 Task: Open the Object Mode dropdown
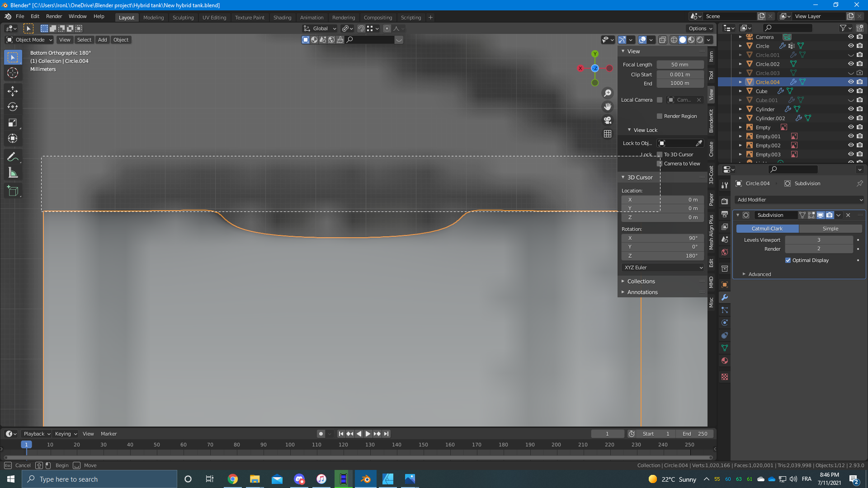[29, 40]
